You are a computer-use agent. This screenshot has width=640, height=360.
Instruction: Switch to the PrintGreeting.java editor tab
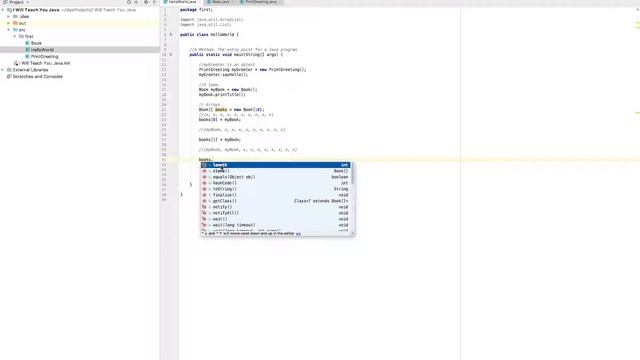coord(261,2)
